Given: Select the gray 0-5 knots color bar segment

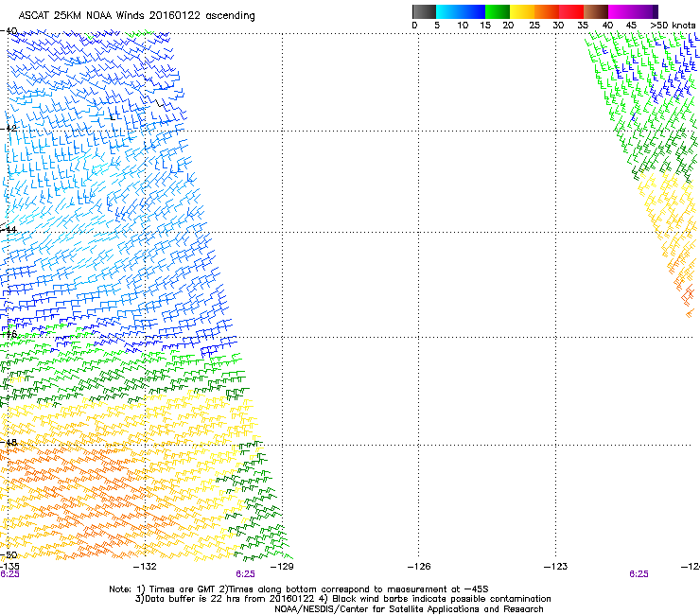Looking at the screenshot, I should click(424, 11).
